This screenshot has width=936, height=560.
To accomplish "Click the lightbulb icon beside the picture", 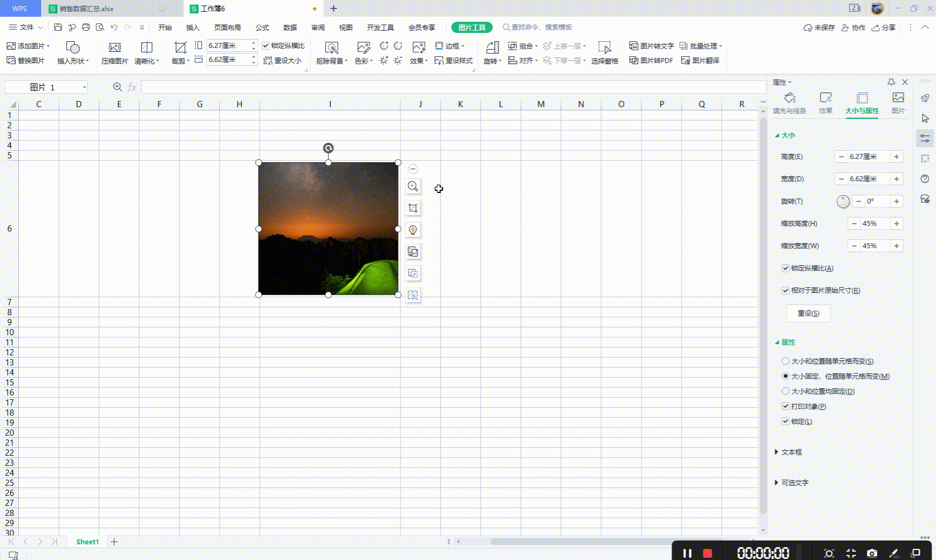I will 413,230.
